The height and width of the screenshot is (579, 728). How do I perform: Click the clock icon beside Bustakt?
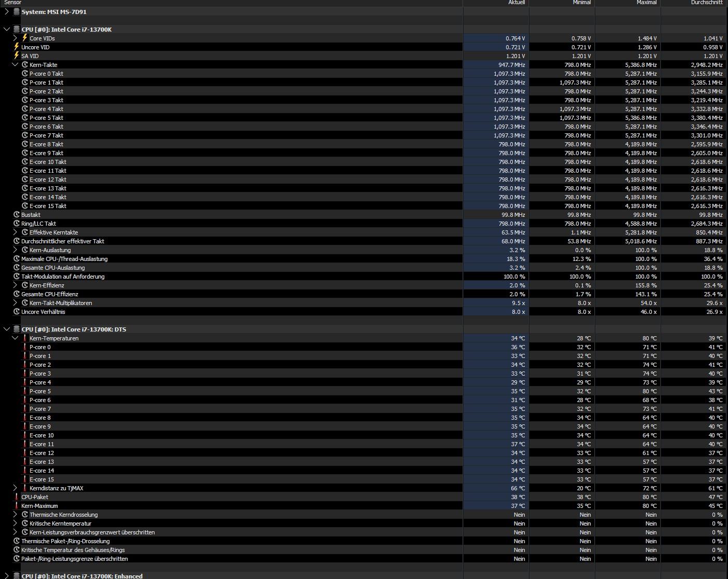[17, 215]
